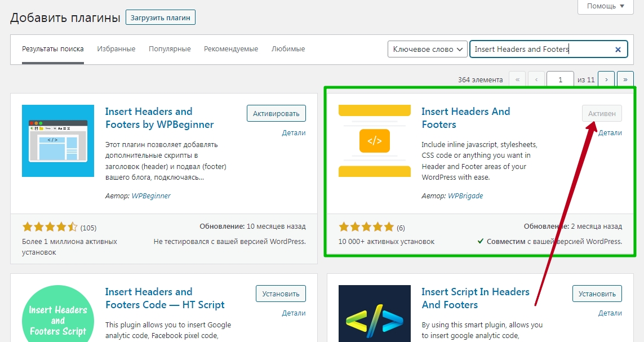Click the colorful code brackets plugin icon
This screenshot has width=644, height=342.
(x=375, y=314)
